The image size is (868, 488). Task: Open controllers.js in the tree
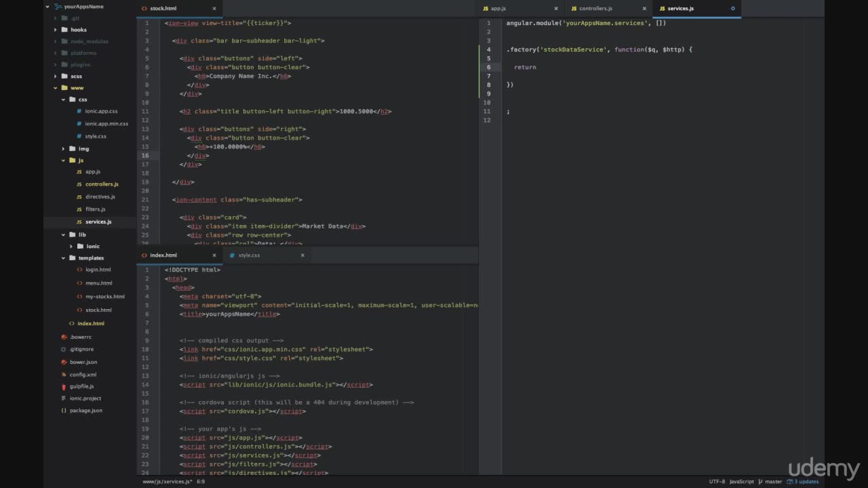102,184
